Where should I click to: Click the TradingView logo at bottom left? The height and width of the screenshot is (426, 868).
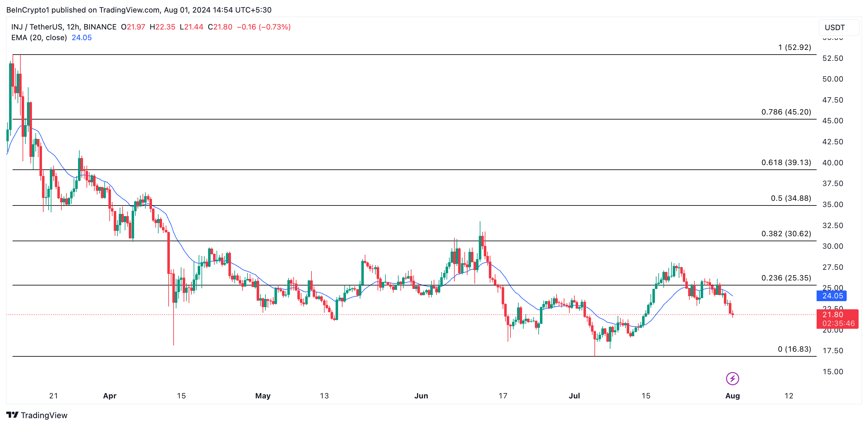point(37,415)
